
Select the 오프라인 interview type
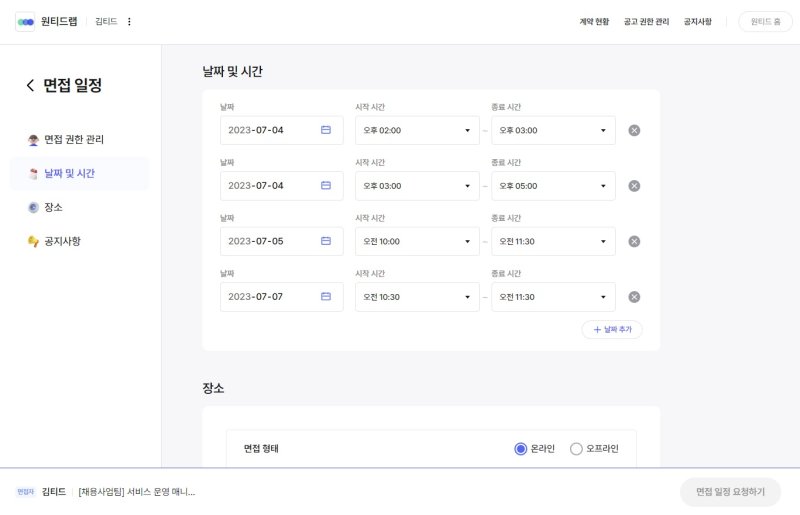point(576,449)
